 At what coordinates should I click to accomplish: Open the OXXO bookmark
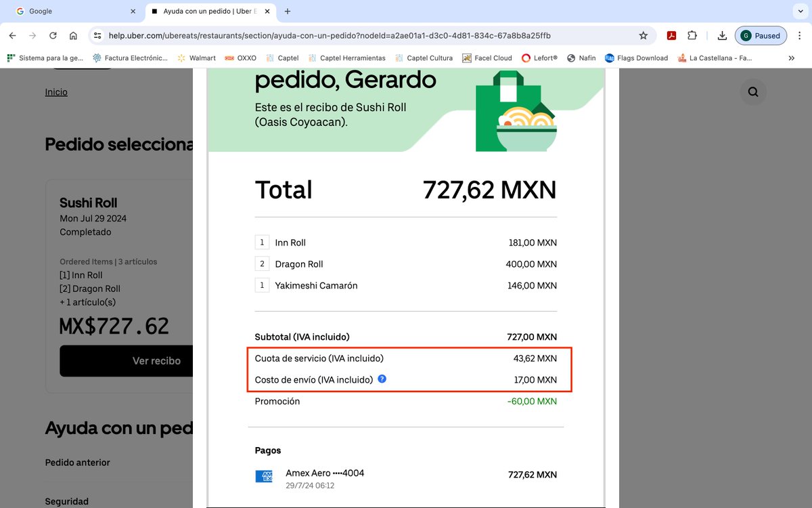pos(241,58)
